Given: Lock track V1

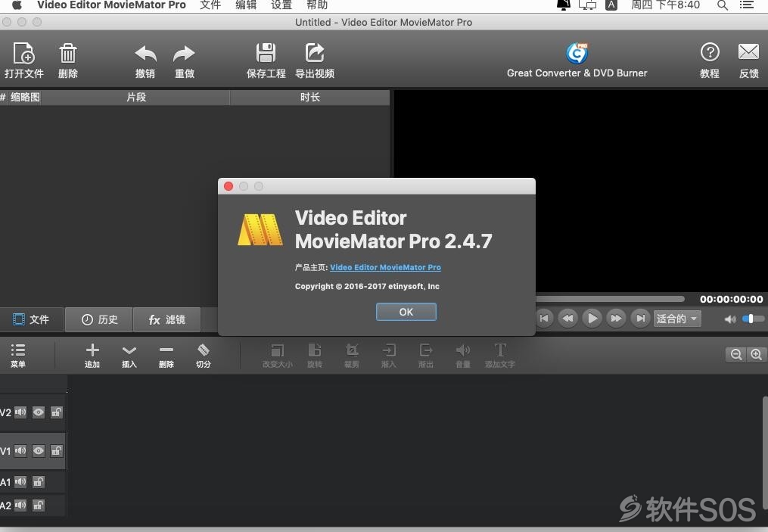Looking at the screenshot, I should [x=56, y=451].
